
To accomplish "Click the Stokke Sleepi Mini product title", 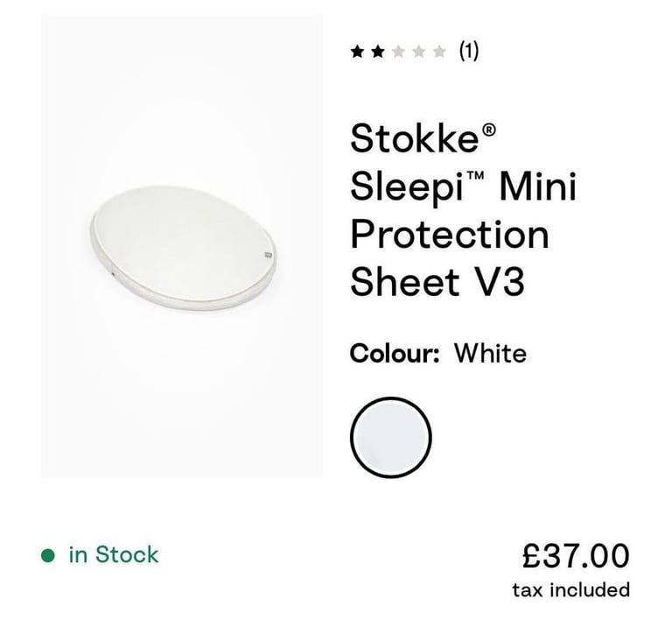I will (x=463, y=210).
